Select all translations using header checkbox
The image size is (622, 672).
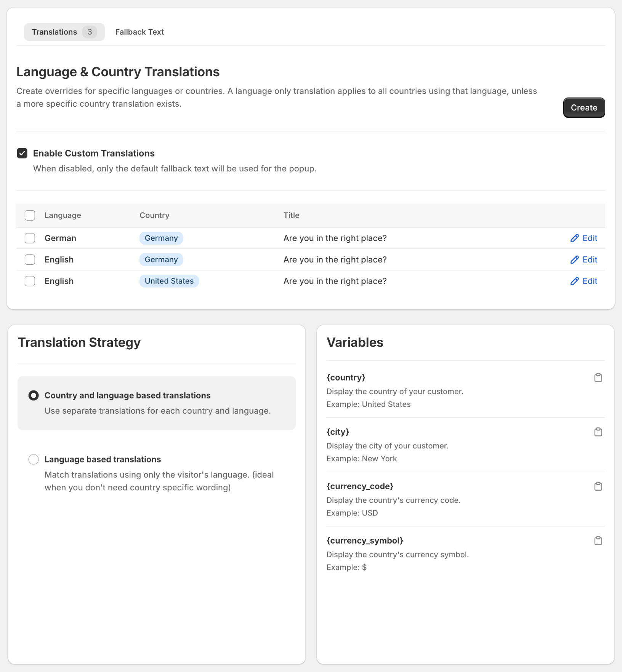click(x=30, y=215)
